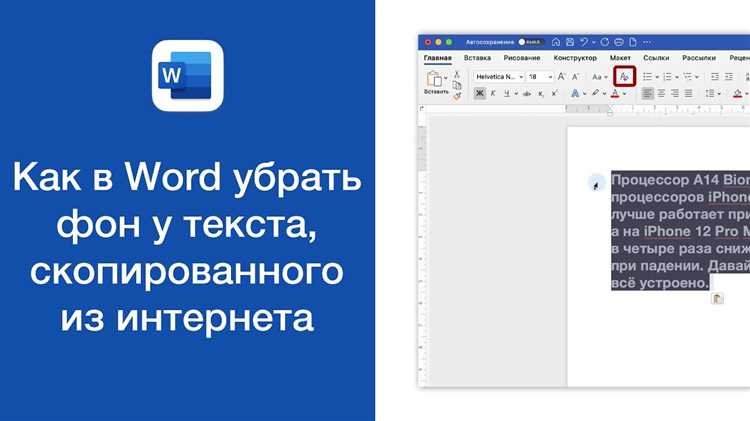Toggle the Автосохранение switch
Screen dimensions: 750x421
[530, 42]
